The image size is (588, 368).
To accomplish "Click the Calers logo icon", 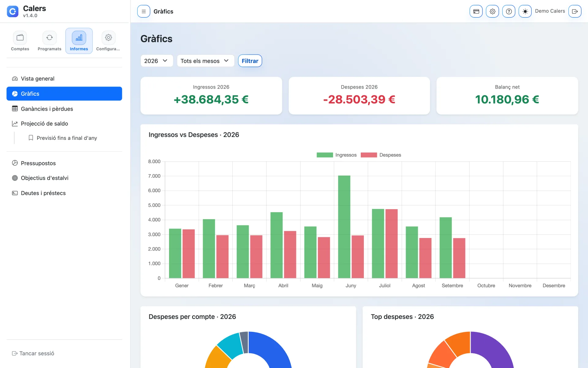I will [x=13, y=11].
